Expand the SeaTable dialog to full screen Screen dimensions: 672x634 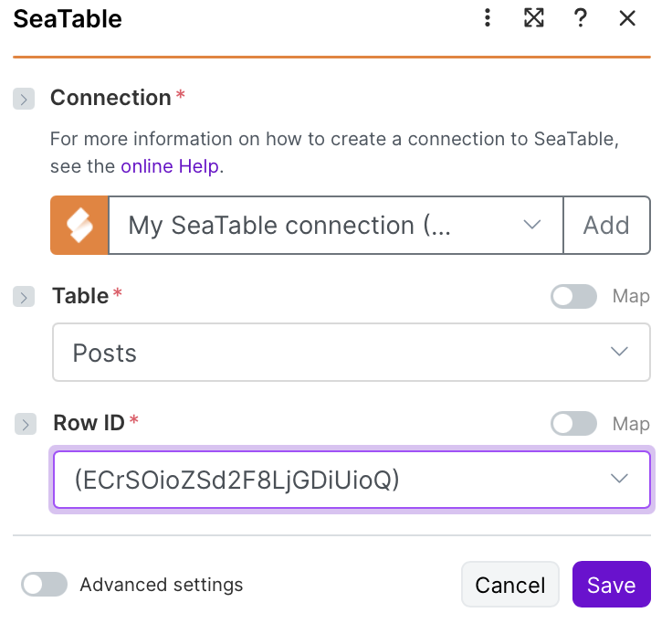click(534, 18)
